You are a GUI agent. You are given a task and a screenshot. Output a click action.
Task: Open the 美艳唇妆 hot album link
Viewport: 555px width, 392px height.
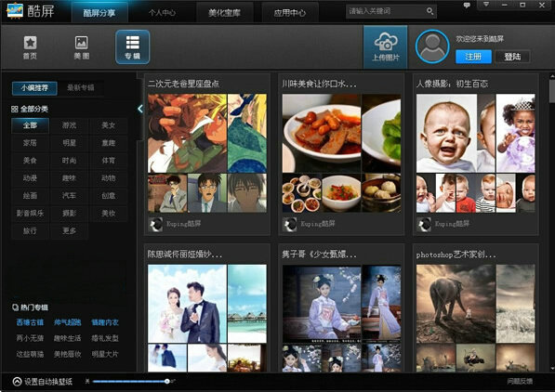[67, 354]
